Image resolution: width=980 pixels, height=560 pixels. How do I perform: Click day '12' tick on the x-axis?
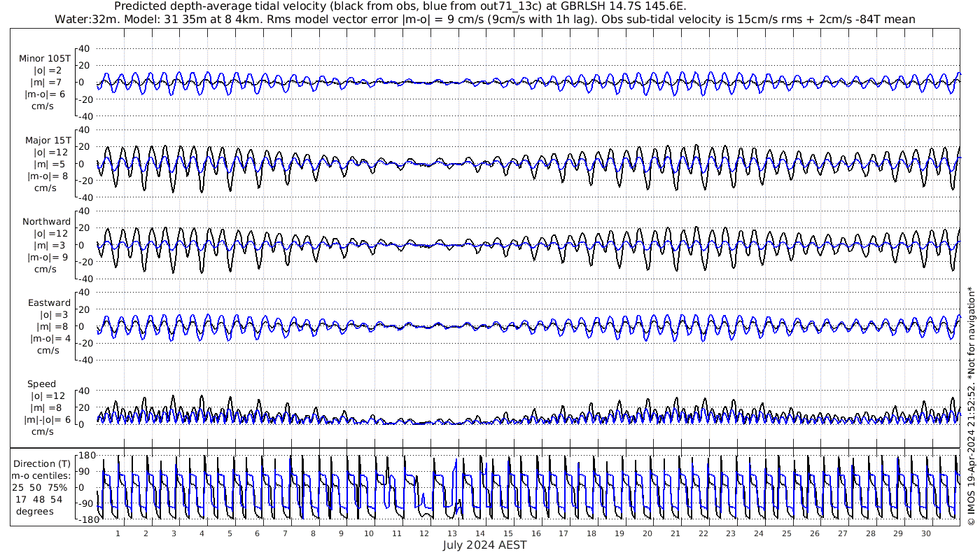[x=424, y=533]
